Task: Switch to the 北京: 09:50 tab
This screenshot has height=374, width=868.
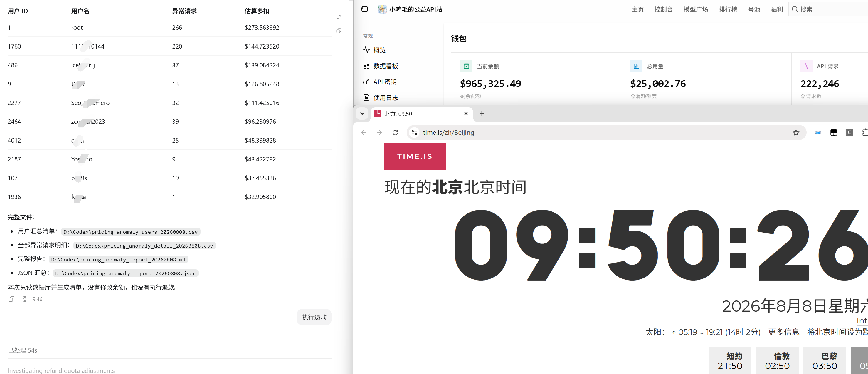Action: click(422, 114)
